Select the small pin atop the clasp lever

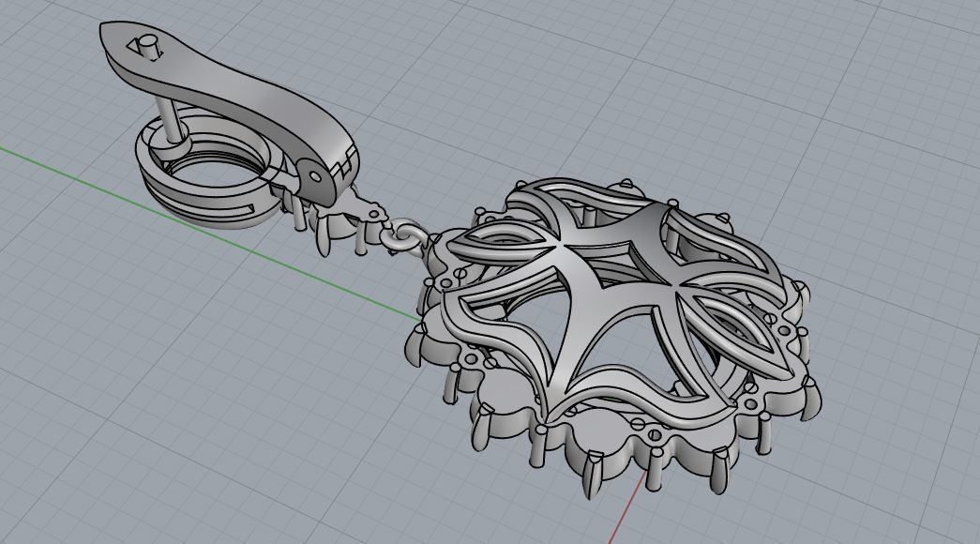[x=148, y=47]
